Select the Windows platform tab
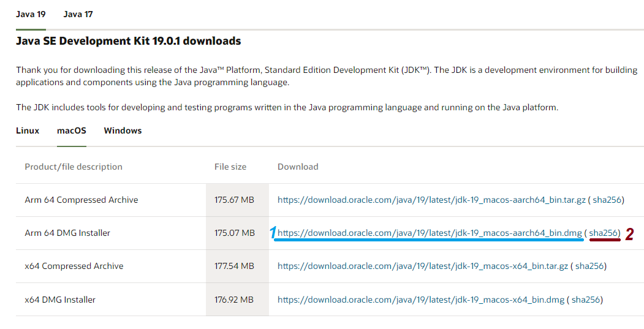The image size is (644, 329). tap(123, 130)
